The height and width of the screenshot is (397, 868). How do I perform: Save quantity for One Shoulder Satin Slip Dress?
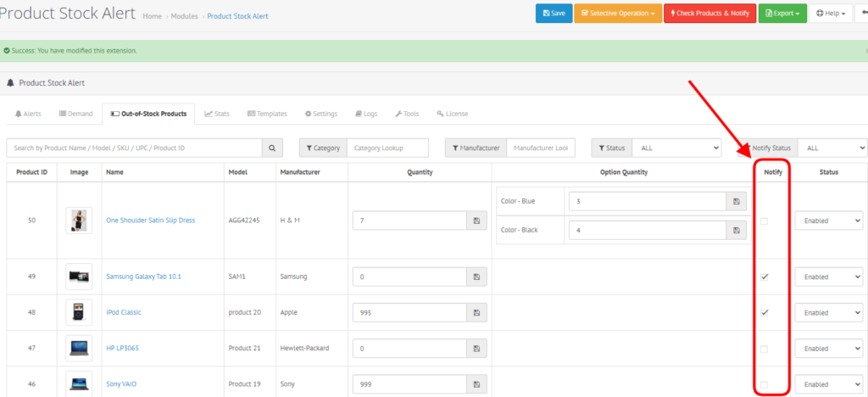coord(476,221)
